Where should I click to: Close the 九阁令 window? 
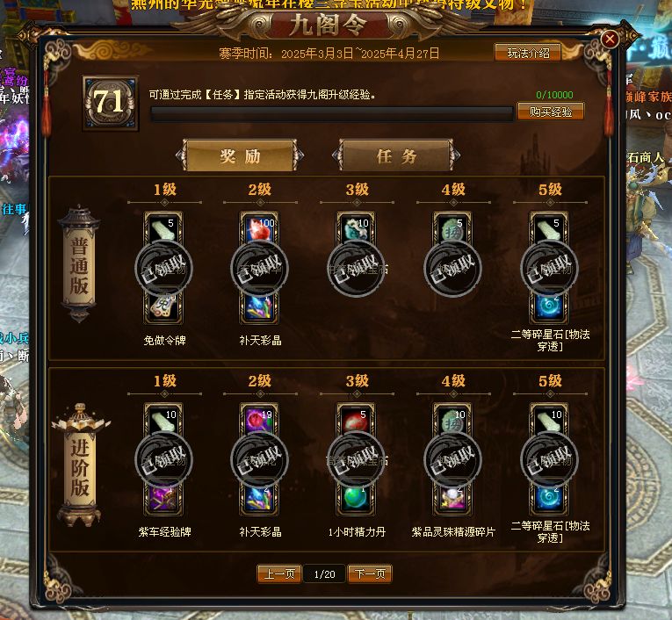pos(610,40)
